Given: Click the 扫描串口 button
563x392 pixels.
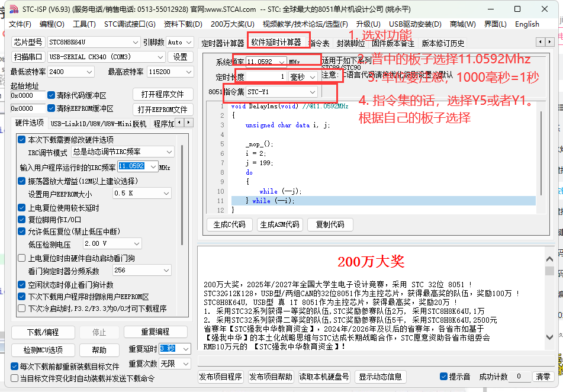Looking at the screenshot, I should click(28, 57).
